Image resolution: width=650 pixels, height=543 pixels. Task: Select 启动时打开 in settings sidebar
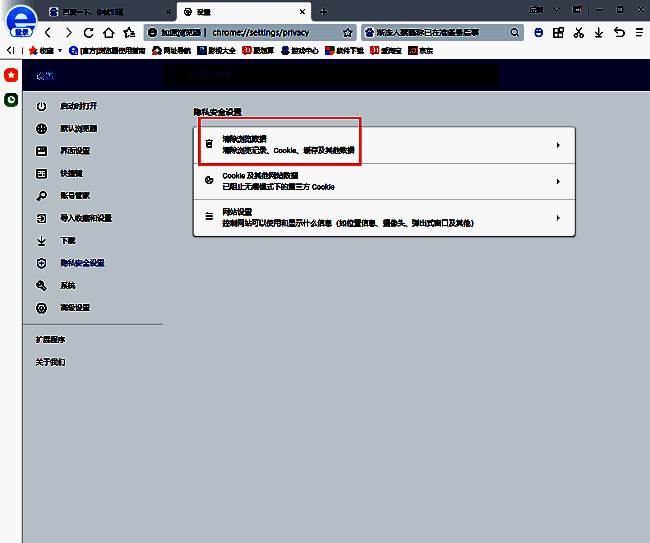pos(78,106)
